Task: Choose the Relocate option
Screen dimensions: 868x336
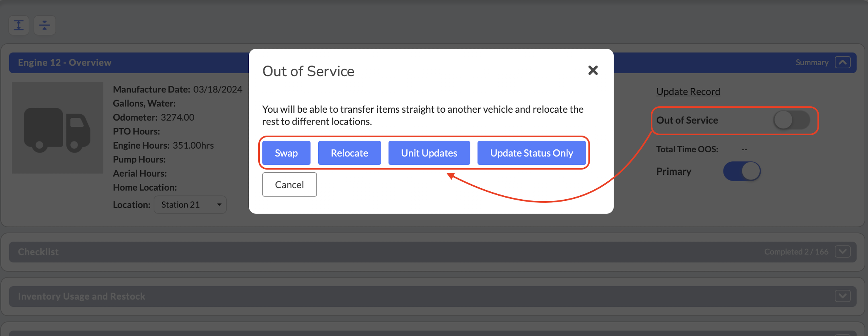Action: pyautogui.click(x=349, y=153)
